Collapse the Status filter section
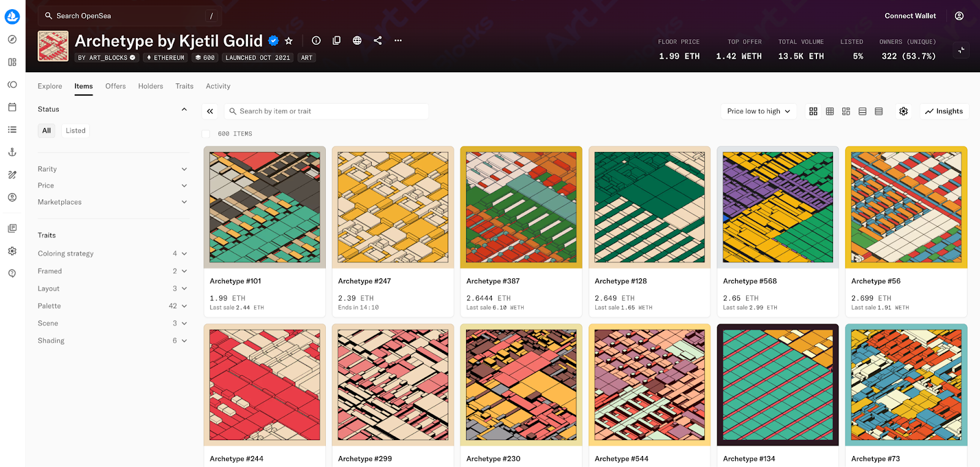The image size is (980, 467). coord(184,109)
